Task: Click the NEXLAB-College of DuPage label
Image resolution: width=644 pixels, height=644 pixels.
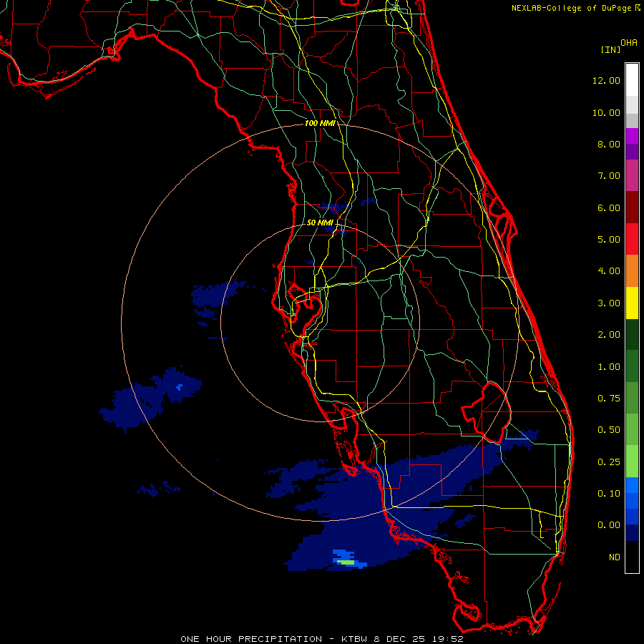Action: pyautogui.click(x=571, y=8)
